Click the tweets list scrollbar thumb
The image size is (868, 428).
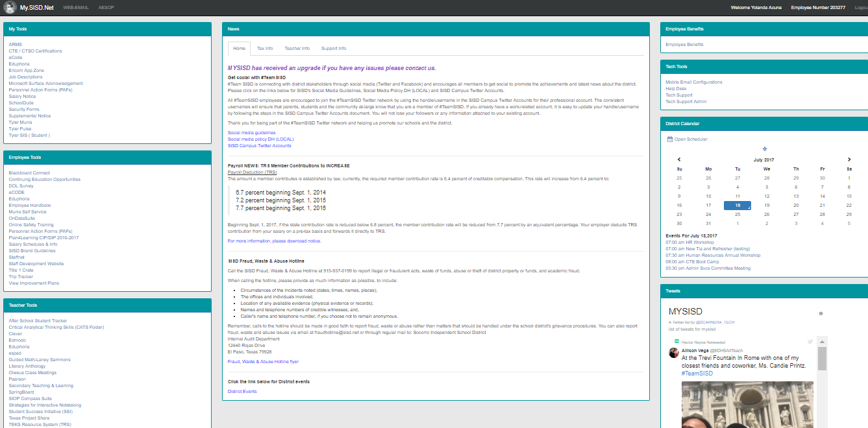(821, 358)
